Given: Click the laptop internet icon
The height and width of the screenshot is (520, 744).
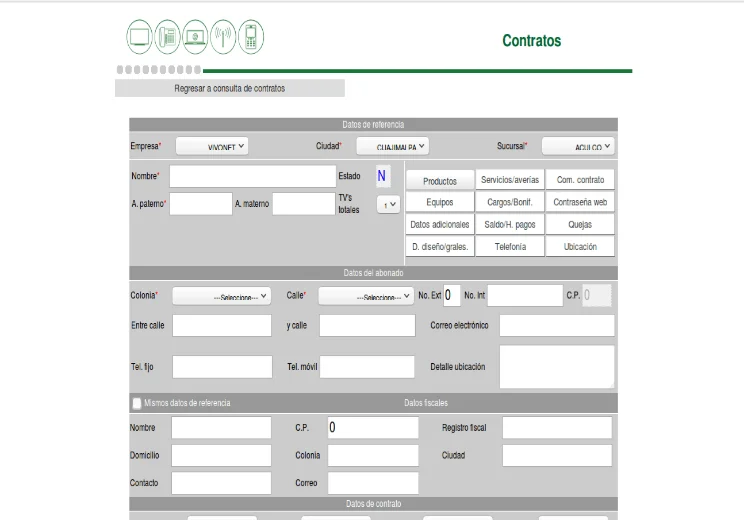Looking at the screenshot, I should click(x=195, y=37).
